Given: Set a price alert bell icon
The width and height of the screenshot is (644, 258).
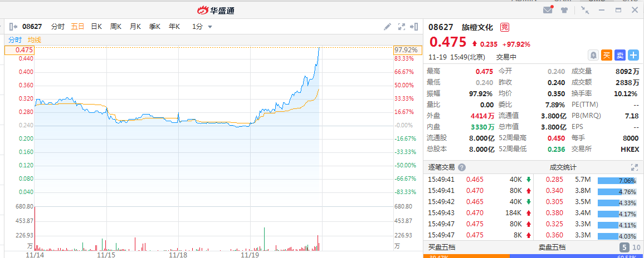Looking at the screenshot, I should tap(593, 55).
